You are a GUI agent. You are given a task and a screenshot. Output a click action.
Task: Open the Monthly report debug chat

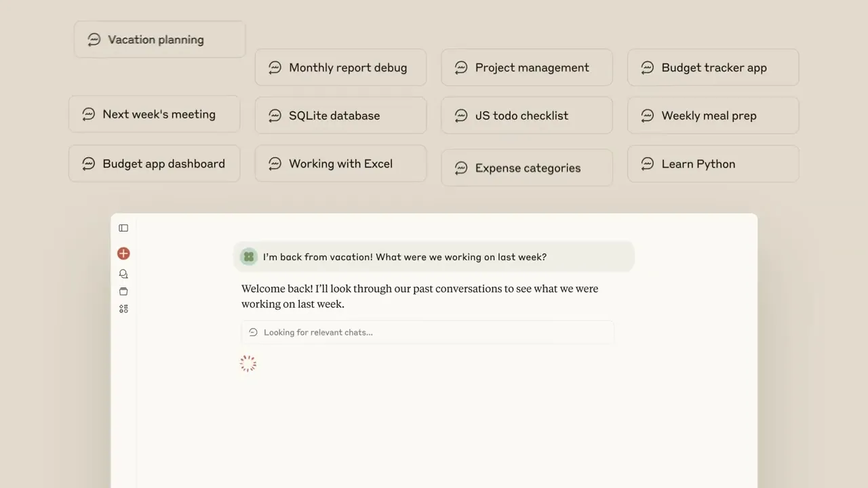[x=340, y=67]
